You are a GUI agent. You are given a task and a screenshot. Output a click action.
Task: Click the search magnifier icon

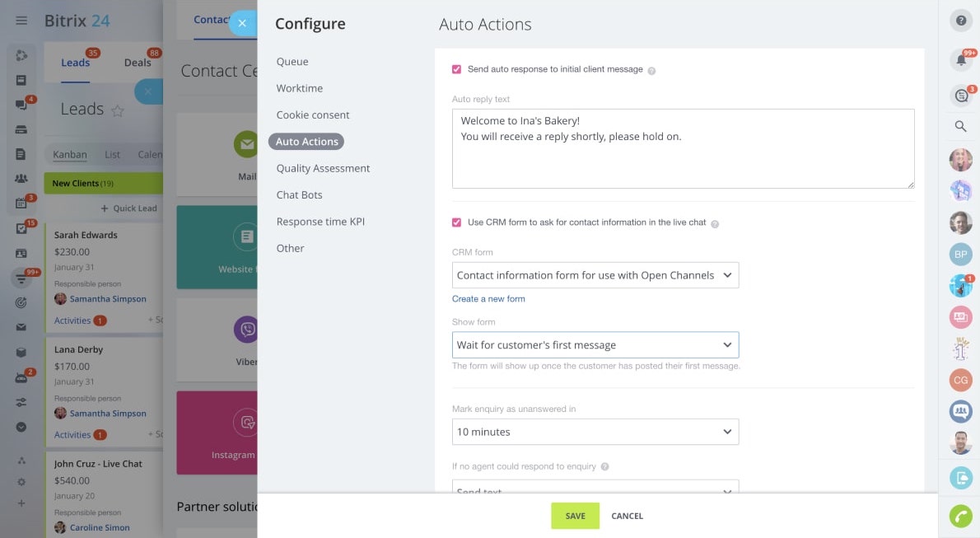pyautogui.click(x=960, y=126)
